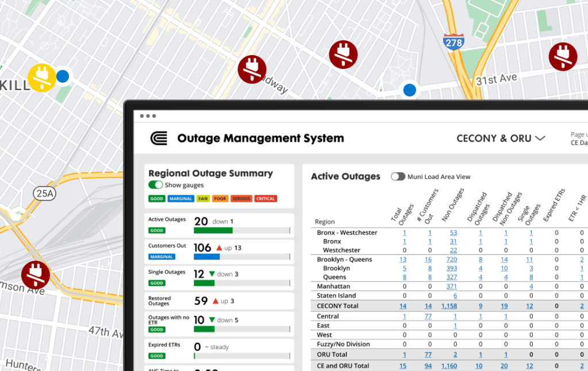Enable Muni Load Area View toggle

tap(398, 176)
